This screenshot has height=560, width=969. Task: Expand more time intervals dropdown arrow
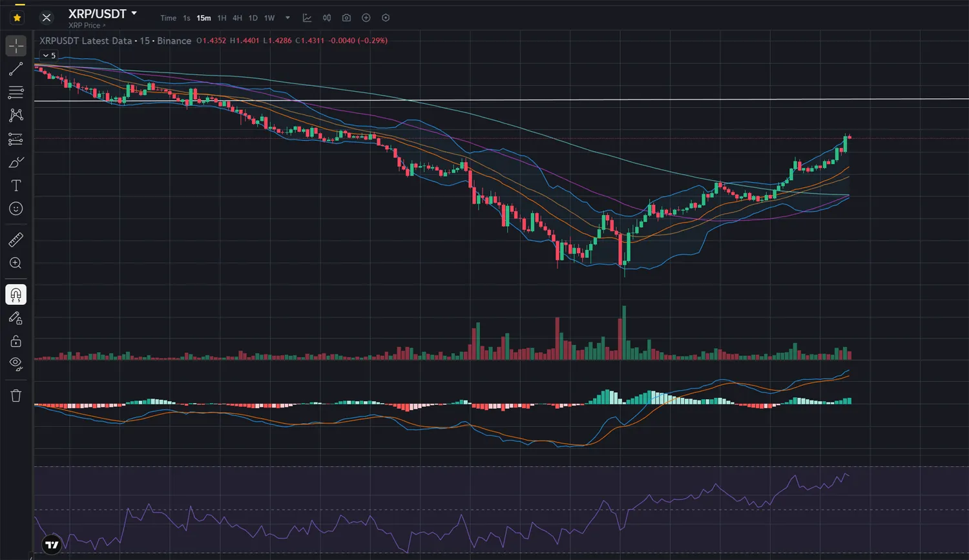click(287, 18)
